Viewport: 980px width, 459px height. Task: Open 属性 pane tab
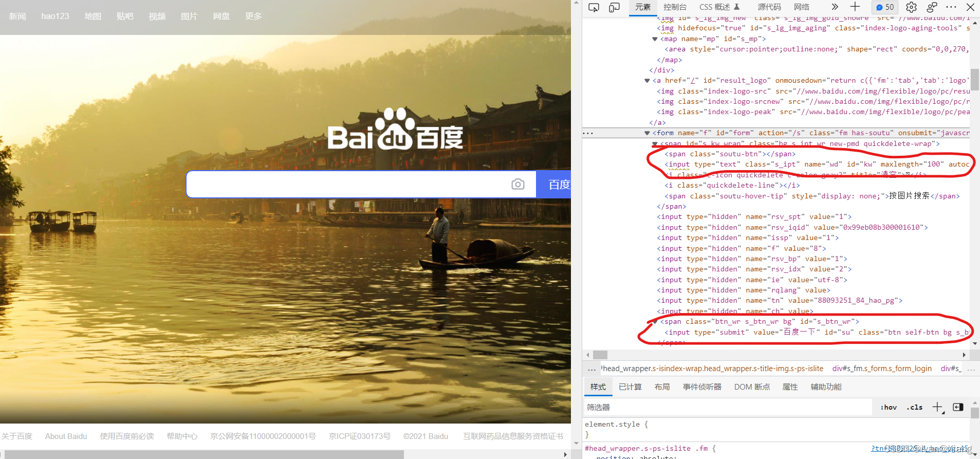[x=790, y=387]
